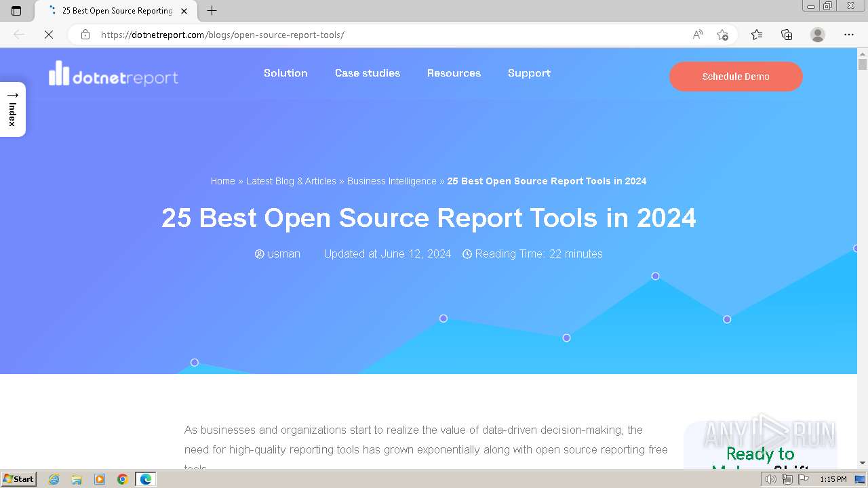Image resolution: width=868 pixels, height=488 pixels.
Task: Click the back navigation arrow
Action: click(x=19, y=35)
